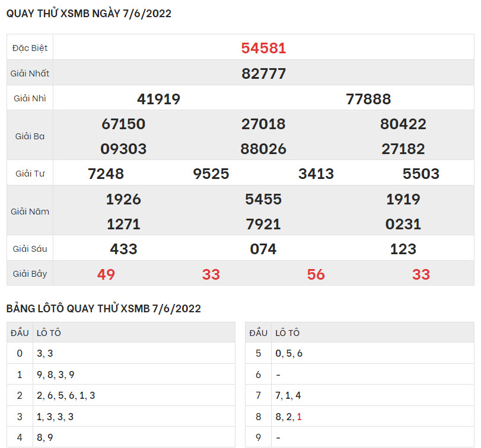Viewport: 481px width, 448px height.
Task: Click the Giải Ba number 67150
Action: (x=123, y=124)
